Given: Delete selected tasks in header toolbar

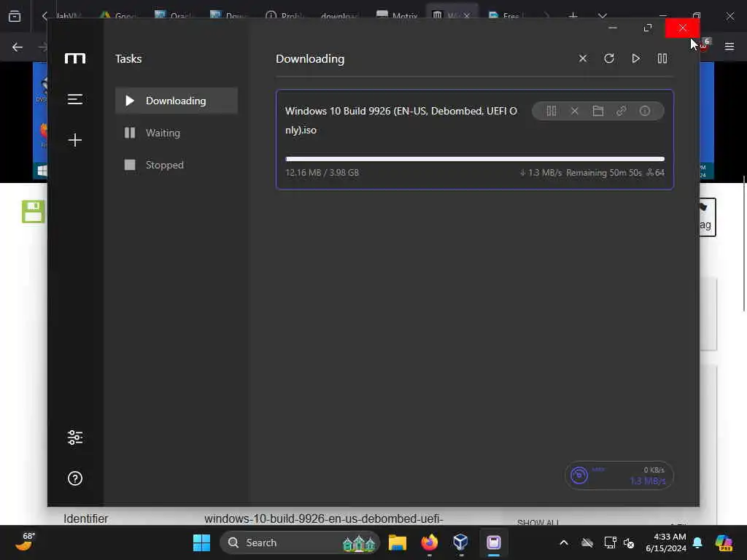Looking at the screenshot, I should (x=583, y=58).
